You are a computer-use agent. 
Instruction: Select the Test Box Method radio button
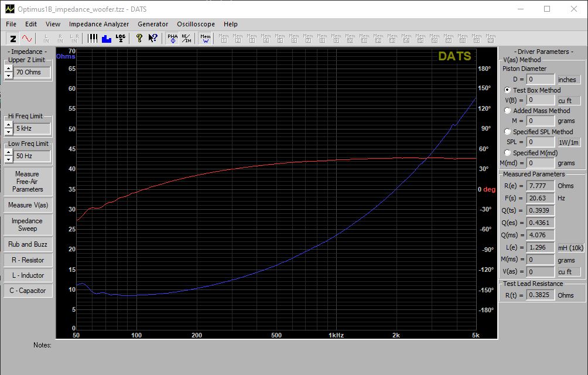[507, 90]
